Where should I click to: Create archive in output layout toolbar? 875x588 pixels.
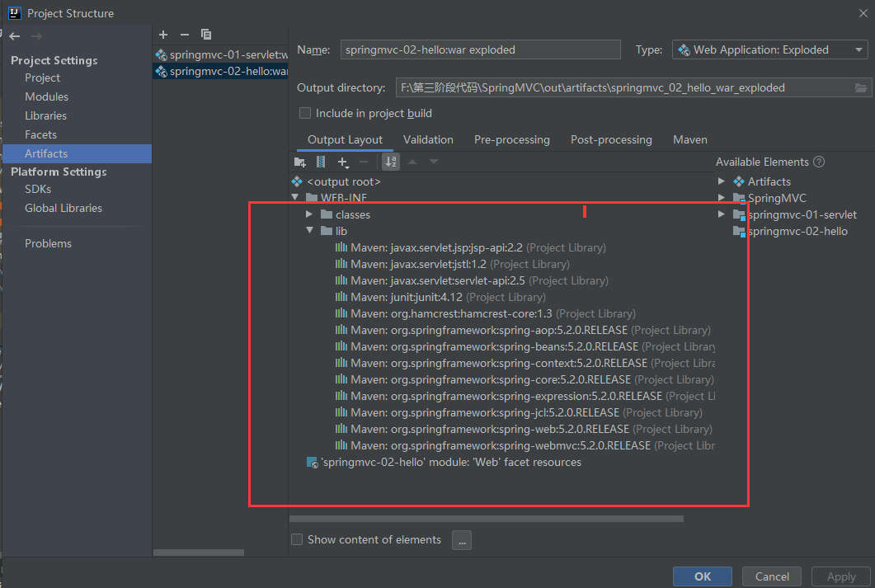(x=321, y=162)
